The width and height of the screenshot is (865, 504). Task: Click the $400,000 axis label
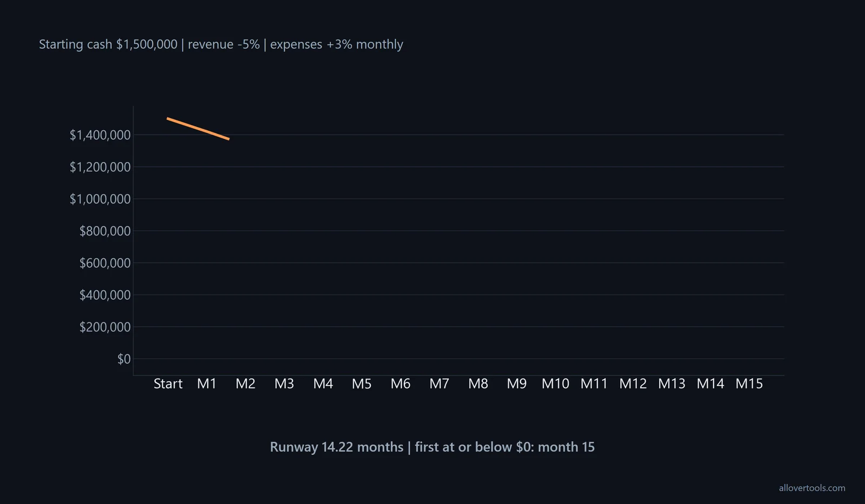(x=105, y=295)
